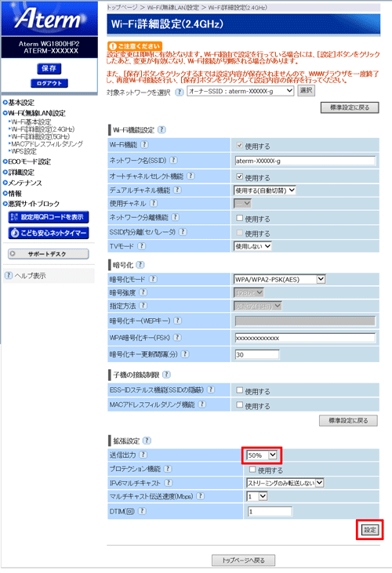This screenshot has width=392, height=573.
Task: Open 使用チャネル dropdown
Action: [x=242, y=204]
